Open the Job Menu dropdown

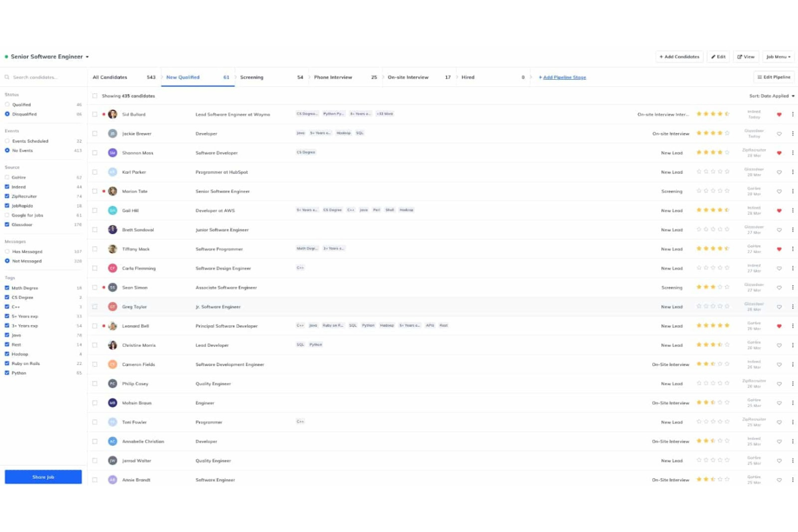click(x=779, y=57)
